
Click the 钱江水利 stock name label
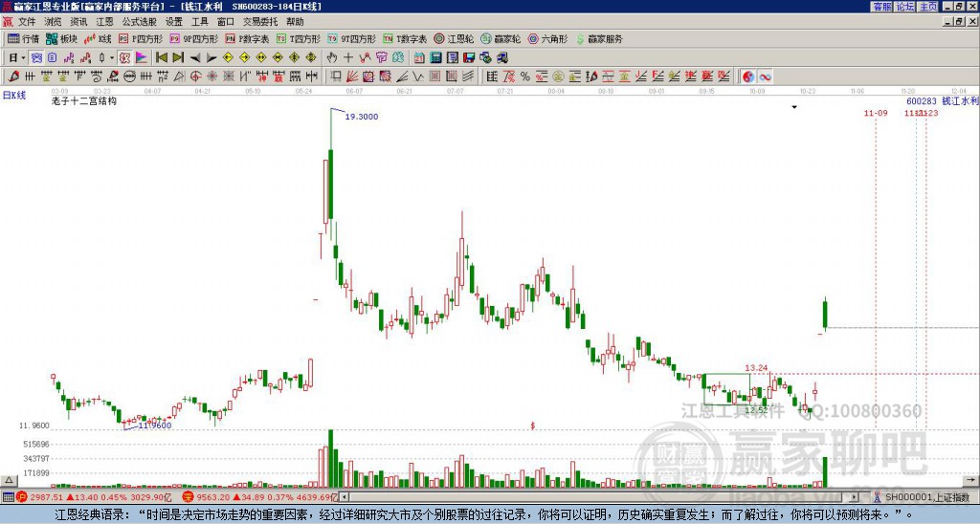pos(960,100)
